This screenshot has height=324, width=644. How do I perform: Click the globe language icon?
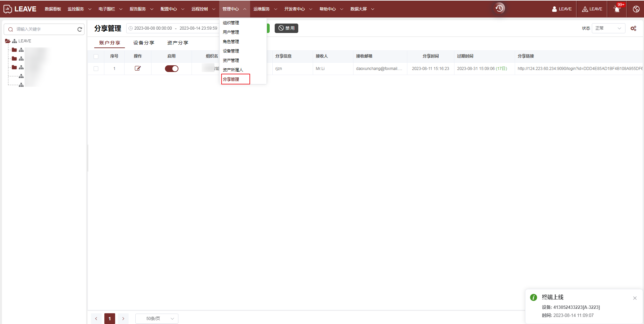(x=636, y=9)
